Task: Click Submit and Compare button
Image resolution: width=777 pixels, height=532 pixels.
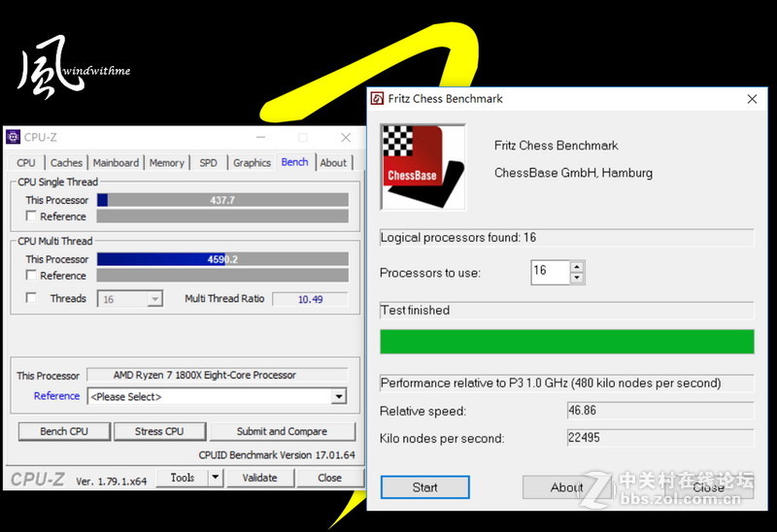Action: 282,431
